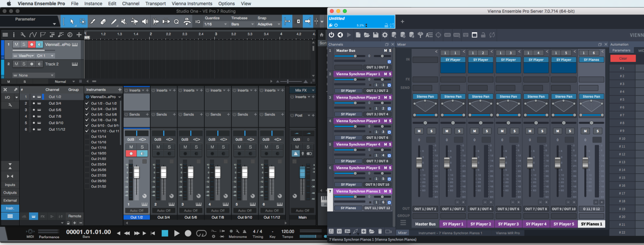
Task: Mute Vienna Synchron Player 1 in Channels list
Action: click(385, 74)
